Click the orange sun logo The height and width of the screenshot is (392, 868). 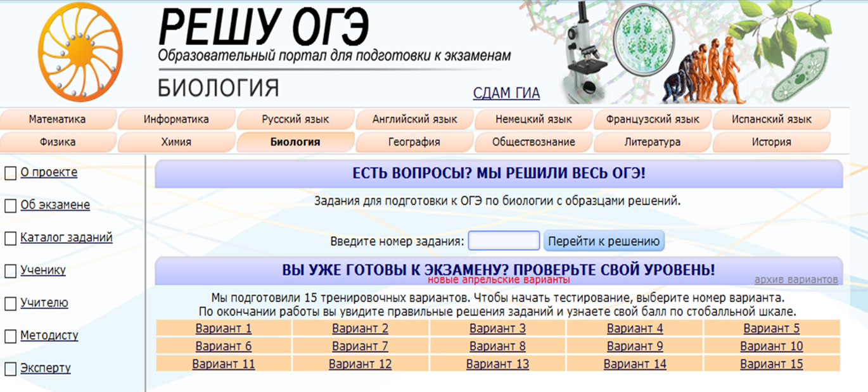pyautogui.click(x=80, y=52)
